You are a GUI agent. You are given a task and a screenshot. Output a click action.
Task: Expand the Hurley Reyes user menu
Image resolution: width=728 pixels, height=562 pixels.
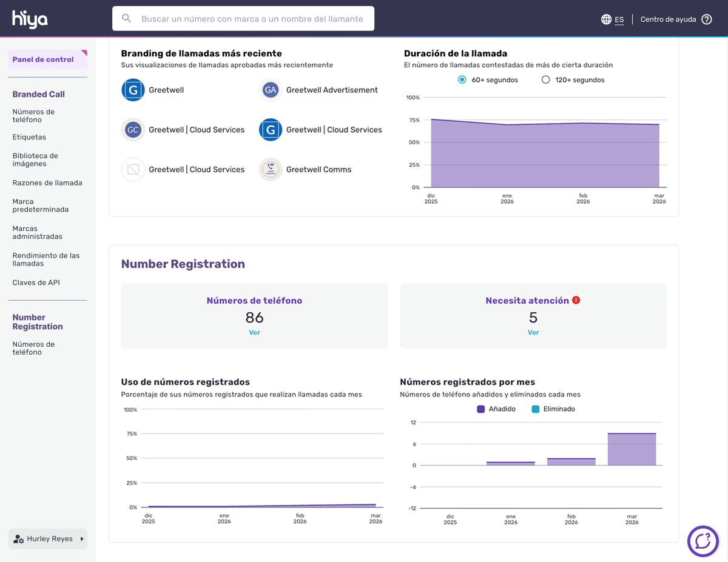48,539
